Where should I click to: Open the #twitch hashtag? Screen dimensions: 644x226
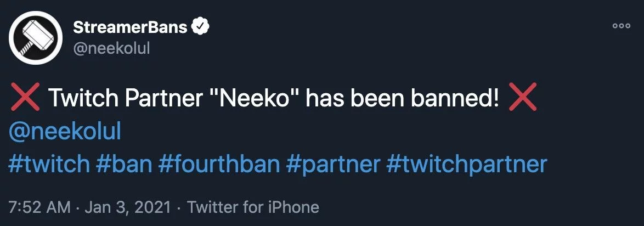point(49,164)
